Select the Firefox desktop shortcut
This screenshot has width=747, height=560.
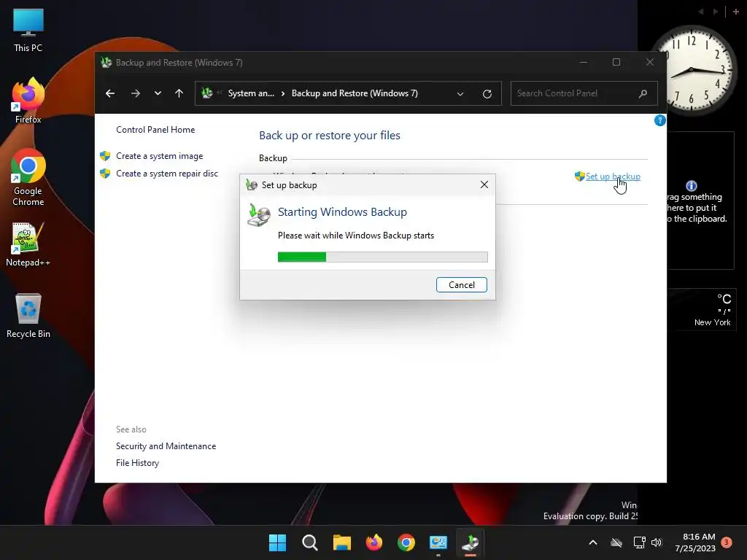click(28, 101)
